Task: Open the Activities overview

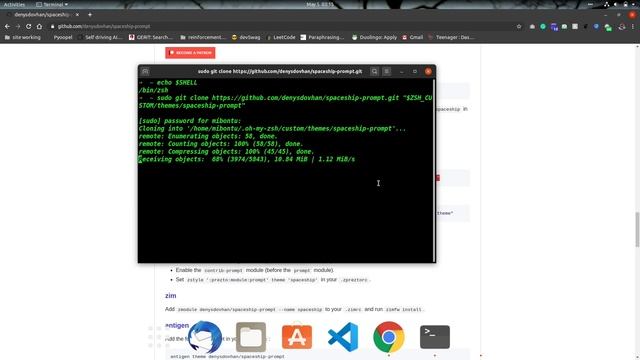Action: click(x=14, y=4)
